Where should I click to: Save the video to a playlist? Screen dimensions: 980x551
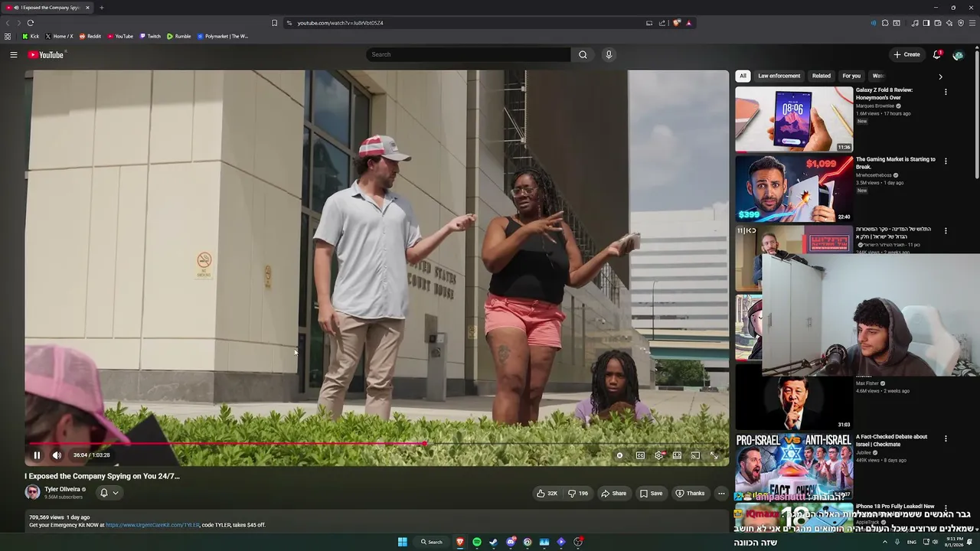(651, 494)
